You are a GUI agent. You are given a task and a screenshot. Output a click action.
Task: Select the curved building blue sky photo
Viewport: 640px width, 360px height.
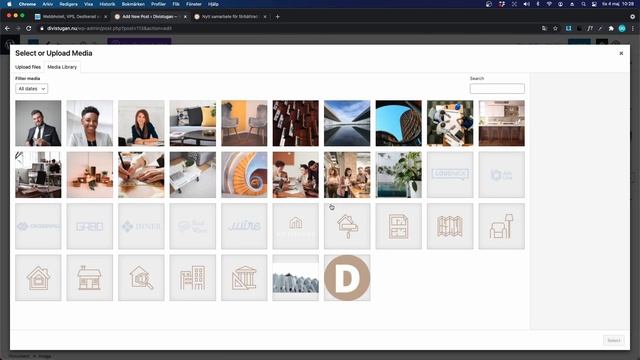398,123
